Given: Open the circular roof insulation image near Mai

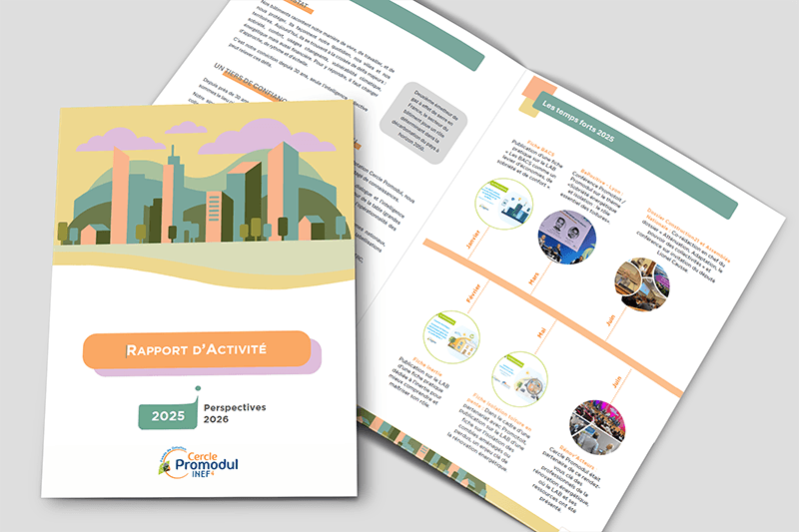Looking at the screenshot, I should click(519, 378).
